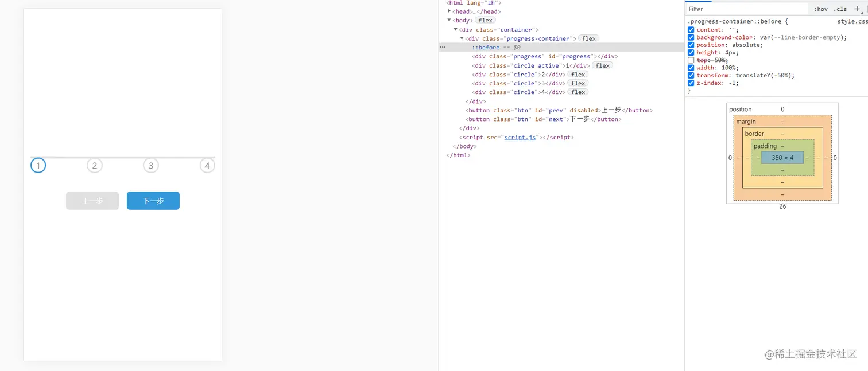
Task: Uncheck the background-color property checkbox
Action: click(x=691, y=37)
